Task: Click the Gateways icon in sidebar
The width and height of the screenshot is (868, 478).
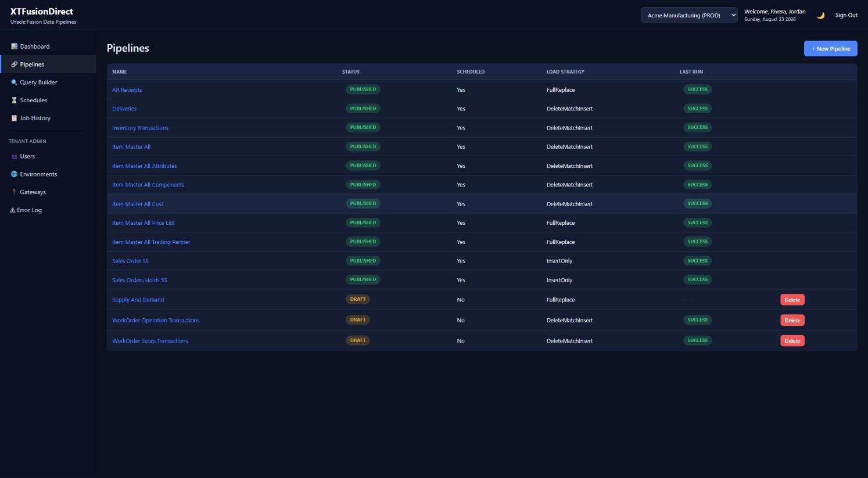Action: click(15, 192)
